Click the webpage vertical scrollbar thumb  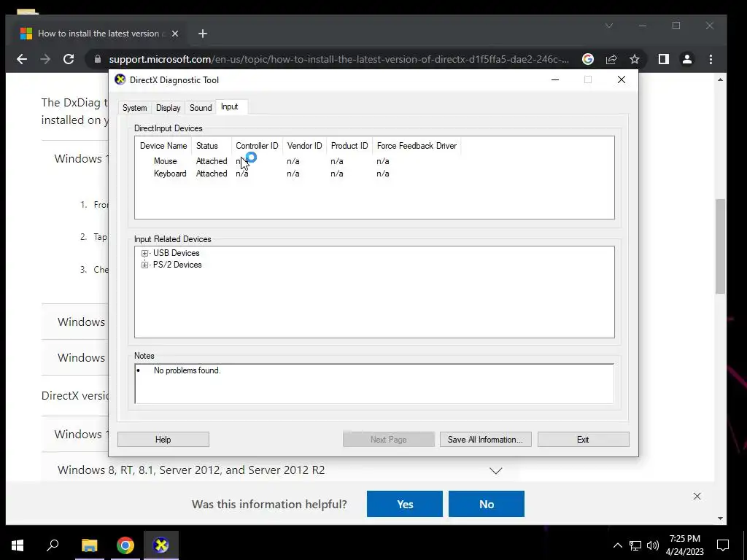coord(720,246)
